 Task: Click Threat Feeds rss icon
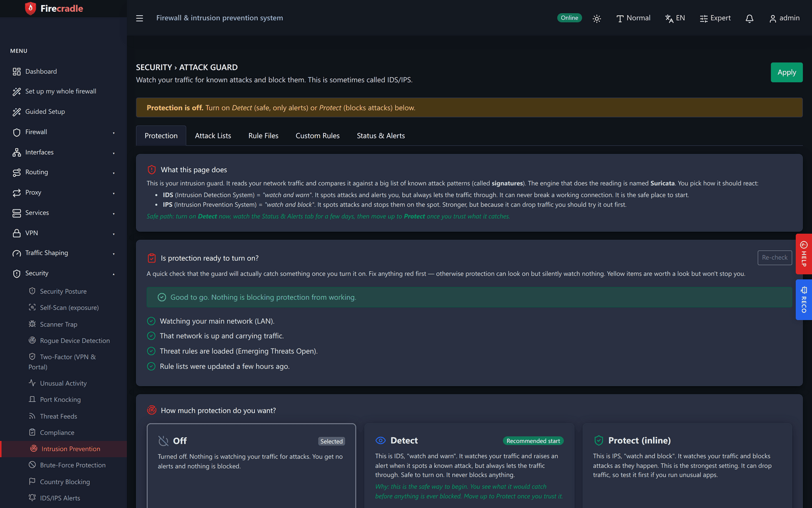point(32,416)
